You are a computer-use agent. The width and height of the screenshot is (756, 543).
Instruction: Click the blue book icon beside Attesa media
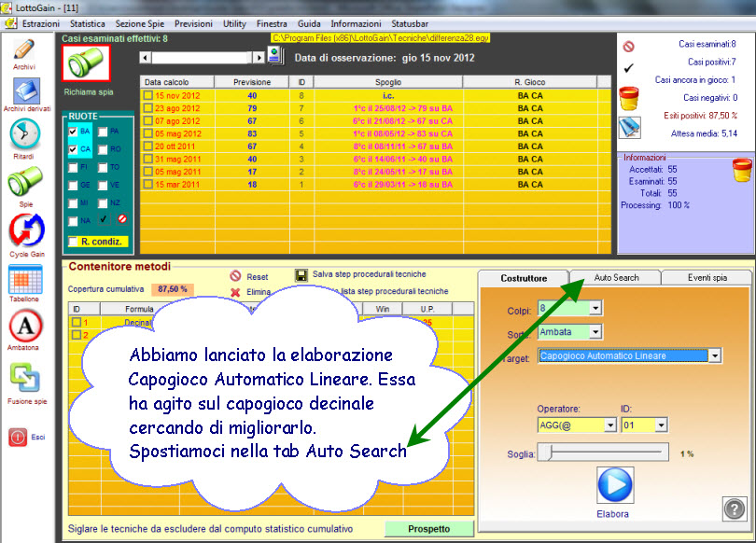(630, 128)
